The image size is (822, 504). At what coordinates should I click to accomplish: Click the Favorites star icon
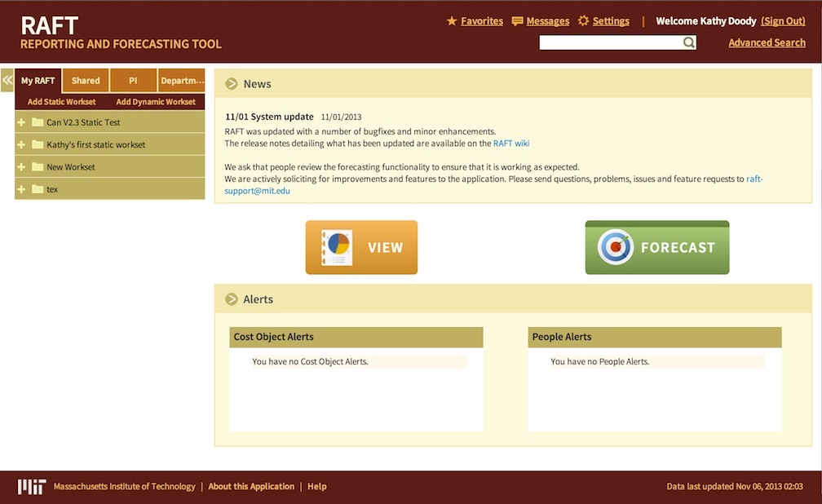452,21
